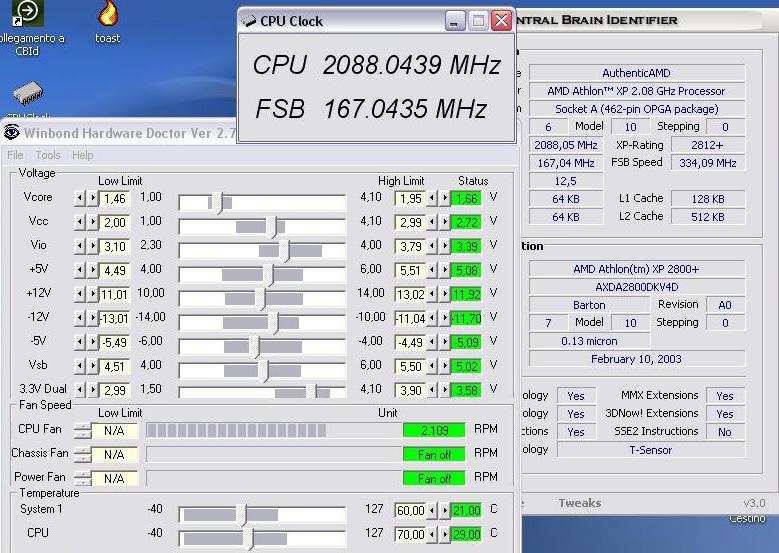Screen dimensions: 779x553
Task: Click the FSB Speed value 334,09 MHz
Action: [x=707, y=162]
